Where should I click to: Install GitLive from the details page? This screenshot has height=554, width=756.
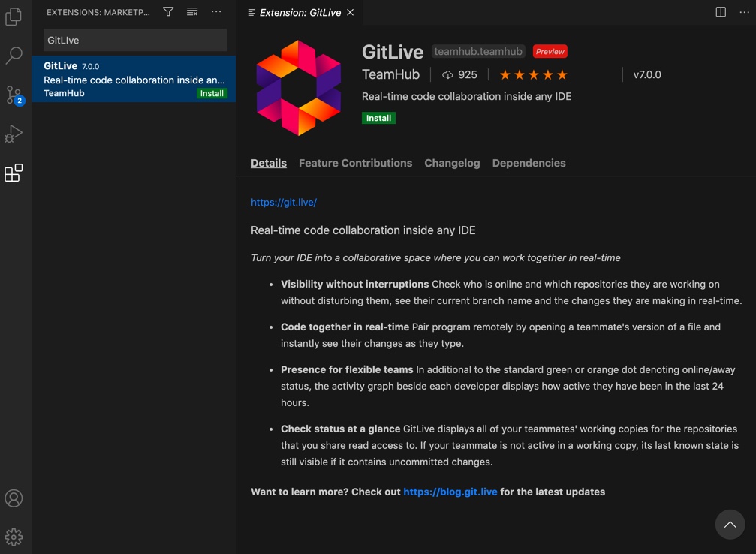[x=378, y=118]
